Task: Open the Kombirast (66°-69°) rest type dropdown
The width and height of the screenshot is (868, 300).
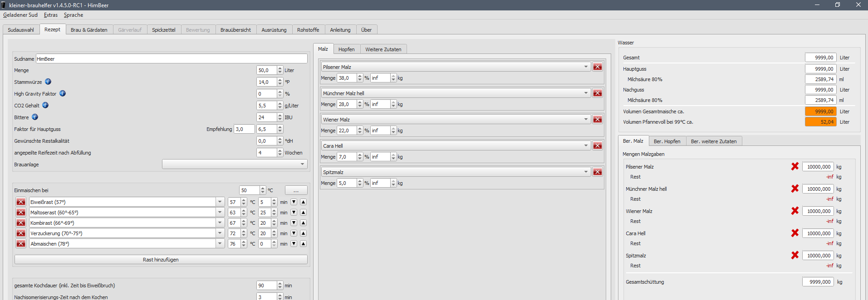Action: click(220, 223)
